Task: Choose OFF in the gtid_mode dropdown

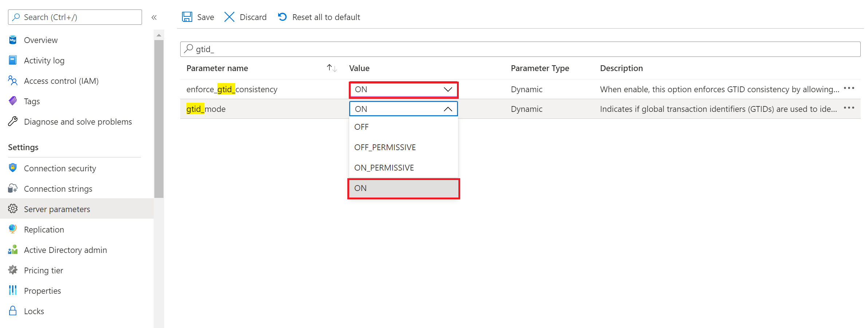Action: point(361,126)
